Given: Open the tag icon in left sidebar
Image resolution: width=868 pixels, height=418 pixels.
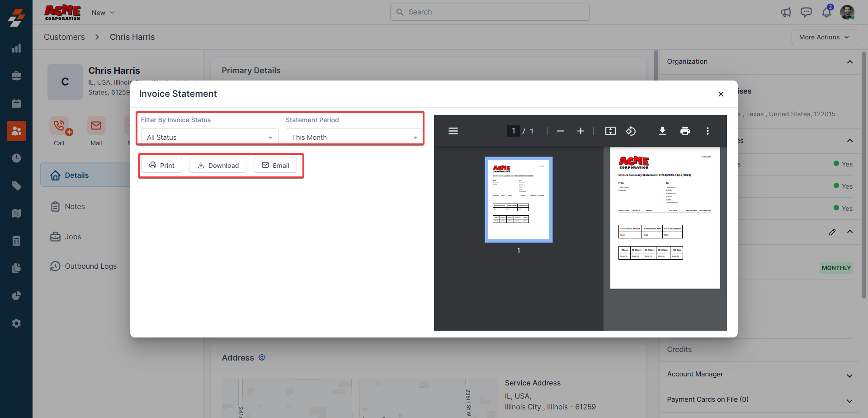Looking at the screenshot, I should click(x=16, y=186).
